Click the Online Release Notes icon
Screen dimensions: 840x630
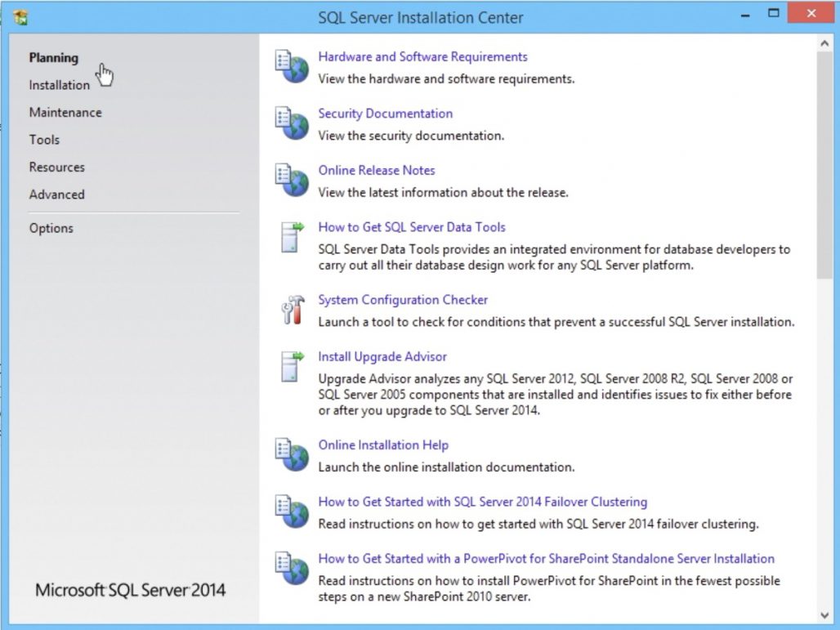[292, 180]
